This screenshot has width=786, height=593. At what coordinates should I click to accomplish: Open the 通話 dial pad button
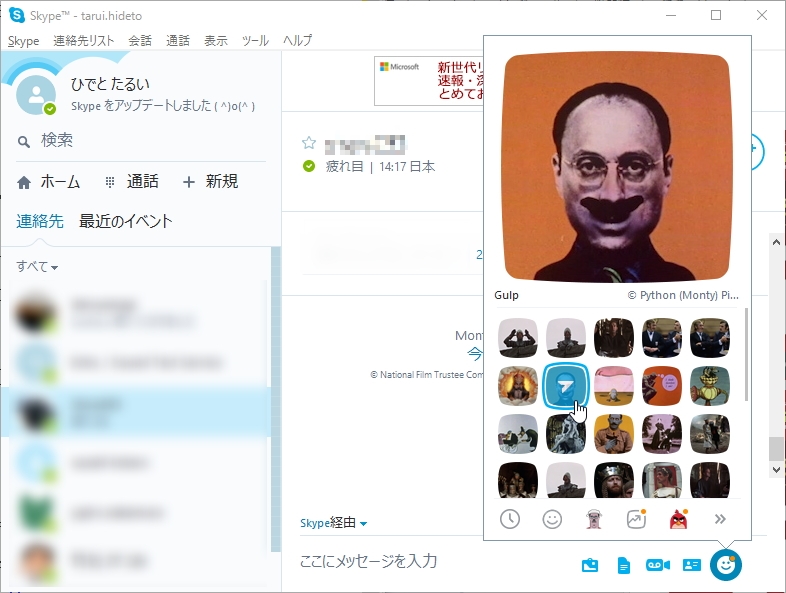(x=132, y=181)
